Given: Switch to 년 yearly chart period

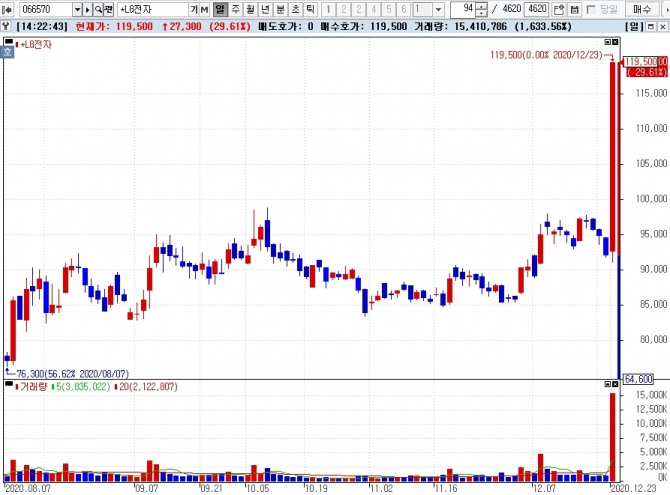Looking at the screenshot, I should click(x=265, y=9).
